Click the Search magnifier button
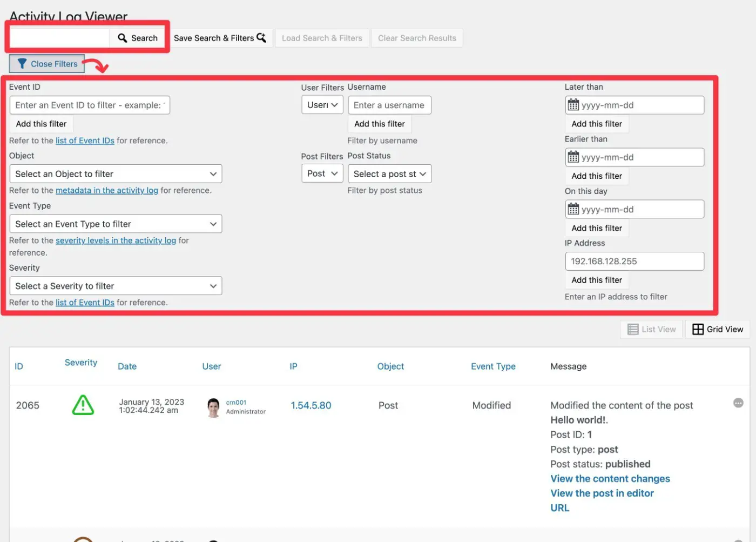756x542 pixels. click(138, 38)
